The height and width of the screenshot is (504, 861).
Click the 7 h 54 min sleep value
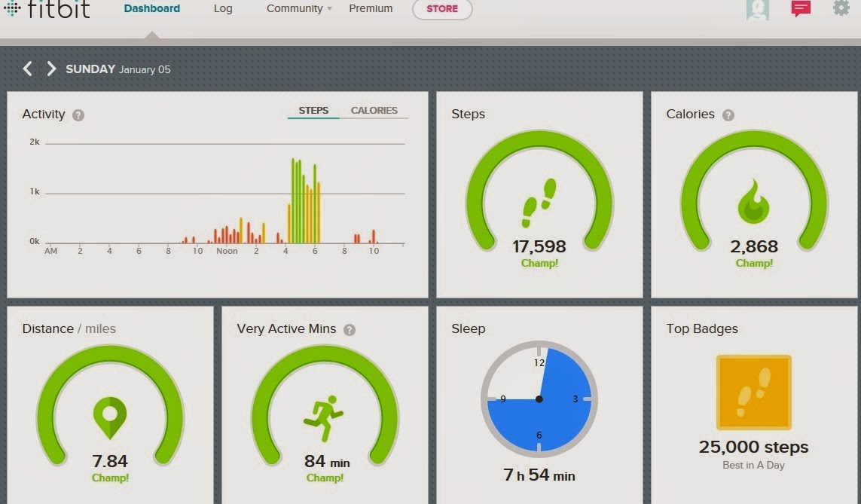[x=539, y=475]
